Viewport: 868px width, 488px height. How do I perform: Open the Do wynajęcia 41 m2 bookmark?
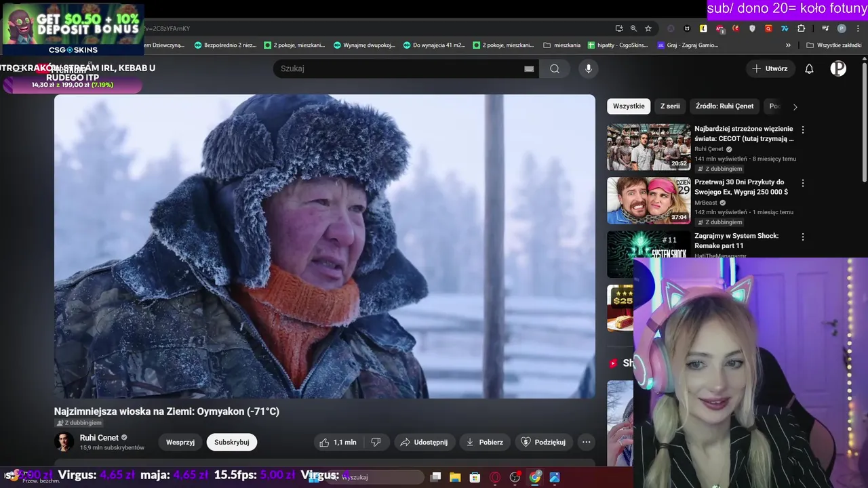click(433, 45)
